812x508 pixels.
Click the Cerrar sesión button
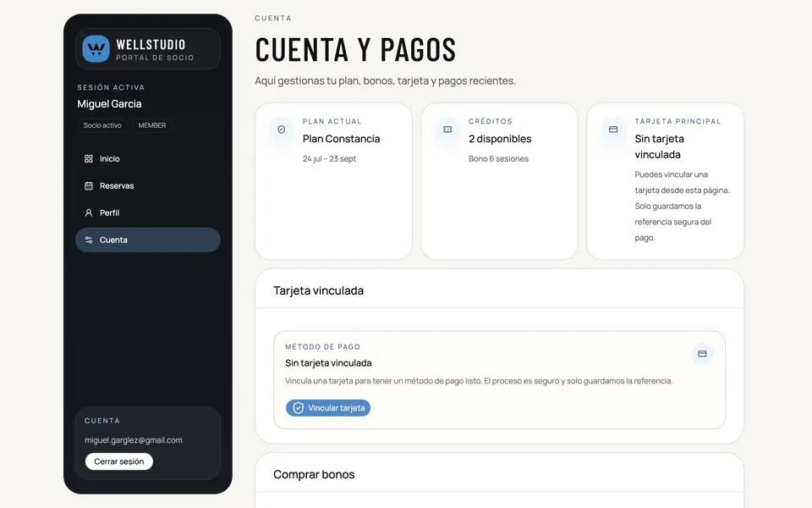(119, 461)
